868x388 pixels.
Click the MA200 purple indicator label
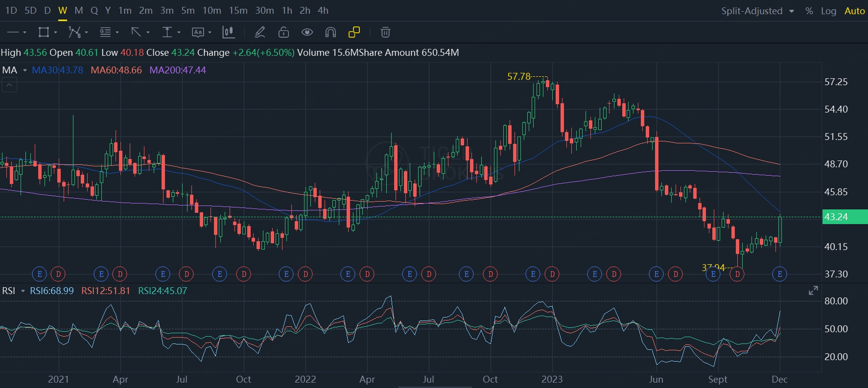coord(177,70)
